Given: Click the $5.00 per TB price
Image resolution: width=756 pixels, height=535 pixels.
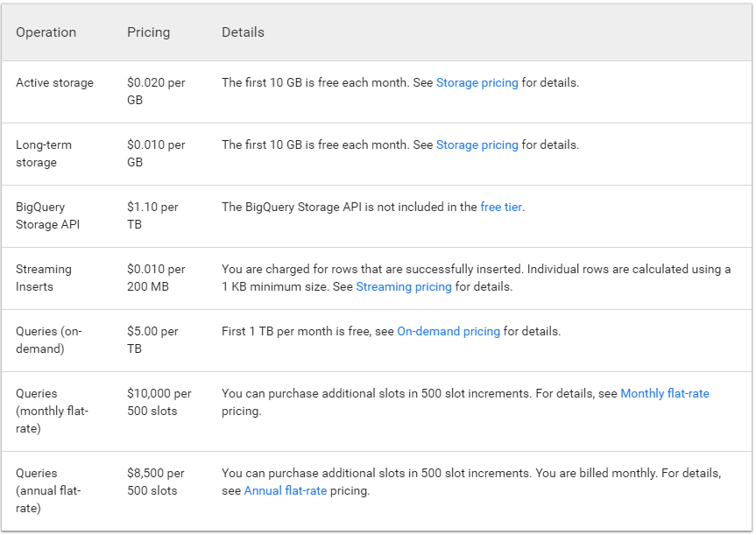Looking at the screenshot, I should [152, 341].
